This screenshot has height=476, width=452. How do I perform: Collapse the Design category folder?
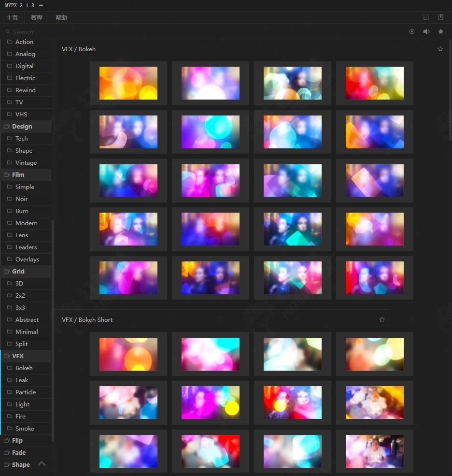point(26,126)
